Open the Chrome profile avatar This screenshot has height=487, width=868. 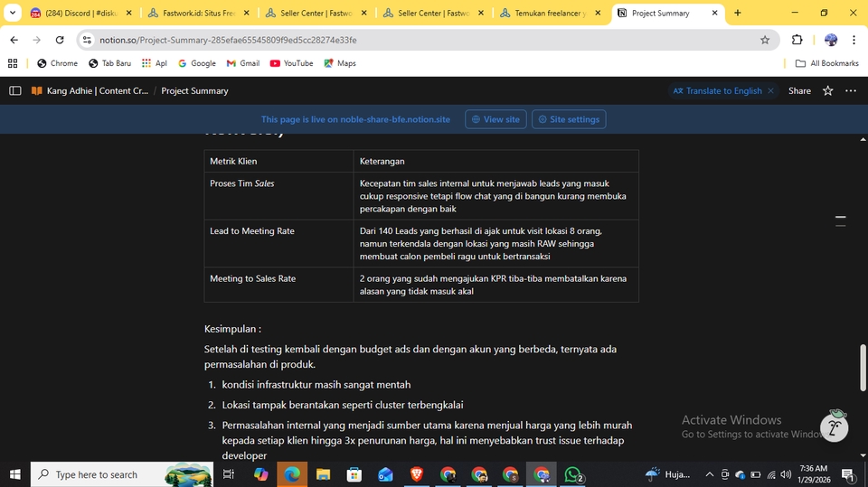click(830, 40)
